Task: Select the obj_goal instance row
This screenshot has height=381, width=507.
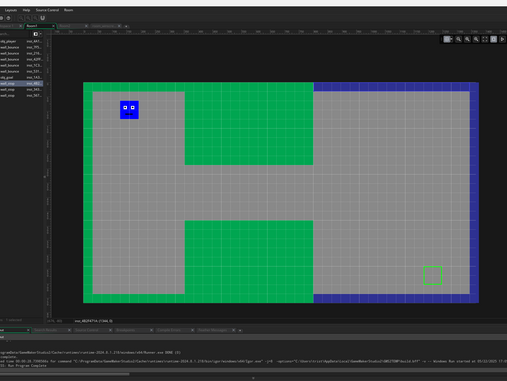Action: [21, 77]
